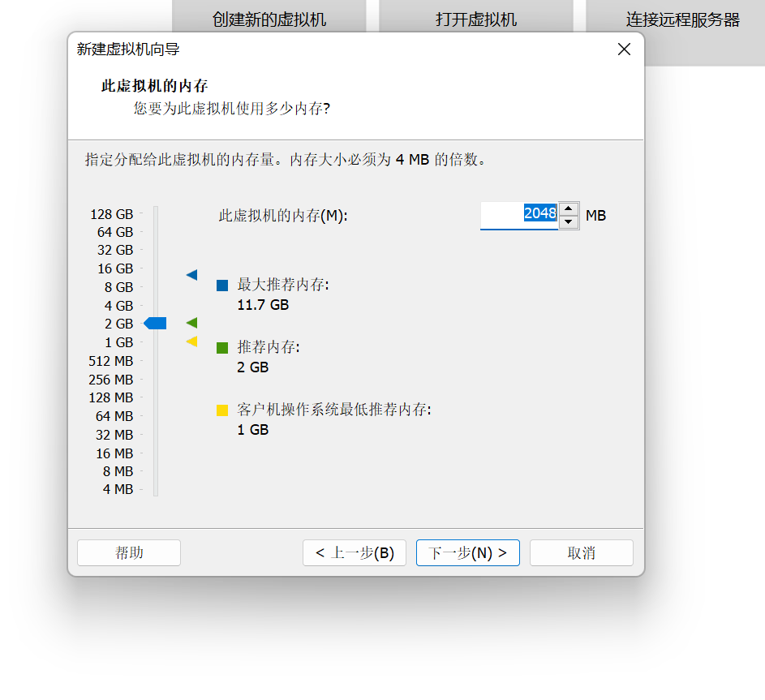Close the 新建虚拟机向导 dialog
The width and height of the screenshot is (765, 700).
pyautogui.click(x=624, y=49)
